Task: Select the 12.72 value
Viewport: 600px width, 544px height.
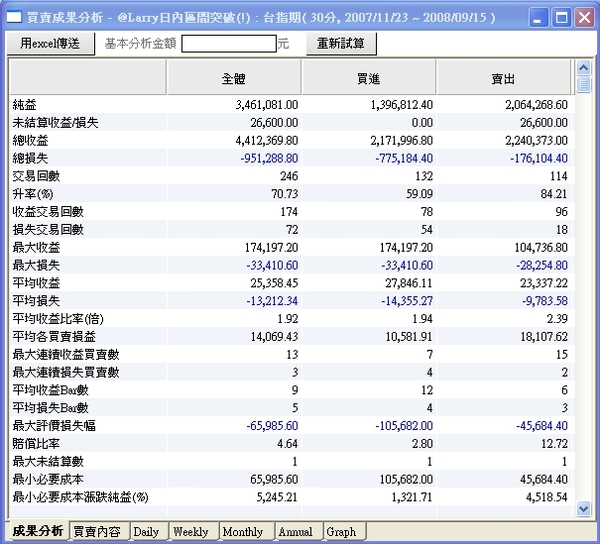Action: 554,443
